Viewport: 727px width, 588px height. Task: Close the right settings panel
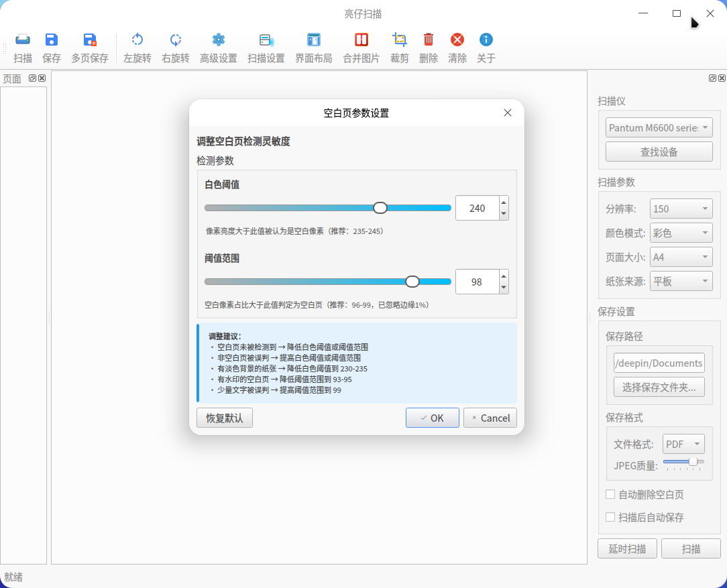722,78
